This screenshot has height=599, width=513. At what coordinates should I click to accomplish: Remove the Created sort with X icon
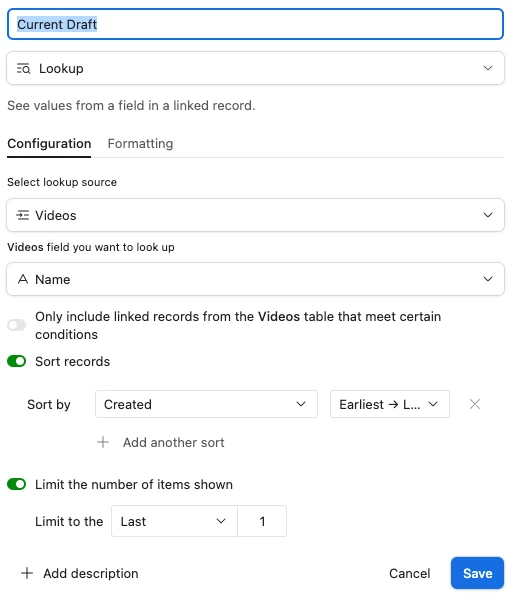475,404
